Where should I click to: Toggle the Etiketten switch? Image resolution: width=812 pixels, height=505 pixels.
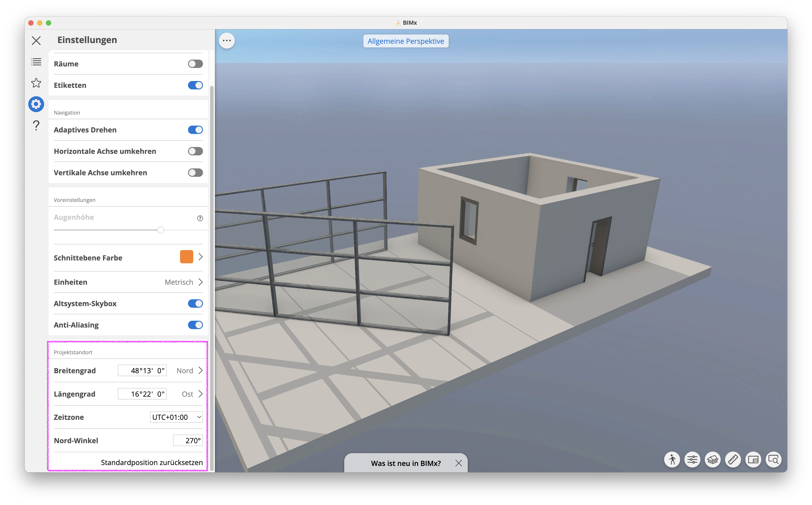(195, 85)
